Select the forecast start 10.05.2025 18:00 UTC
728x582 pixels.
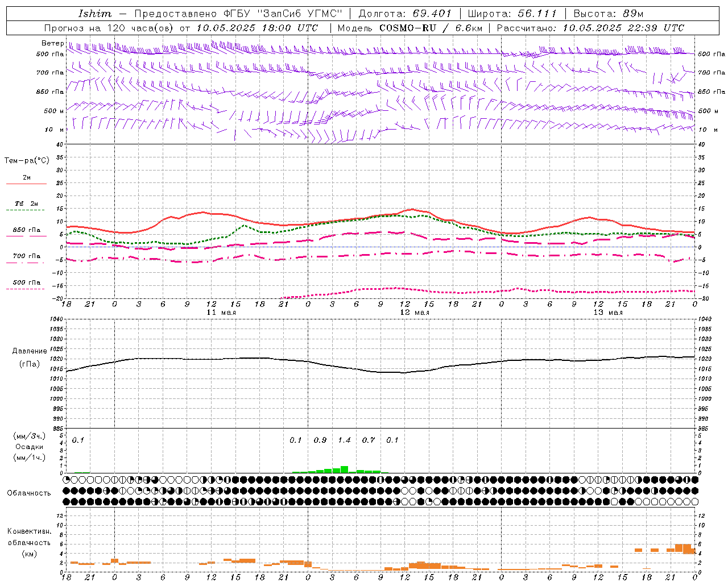coord(258,28)
